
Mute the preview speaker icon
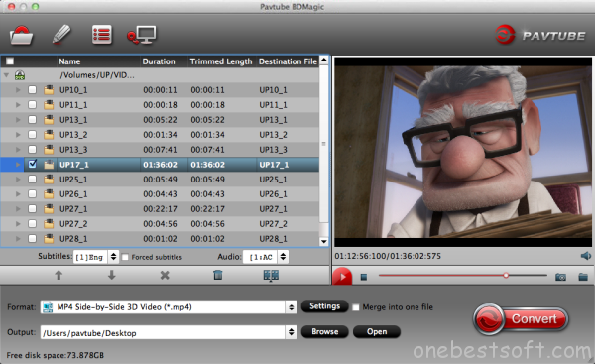(586, 256)
